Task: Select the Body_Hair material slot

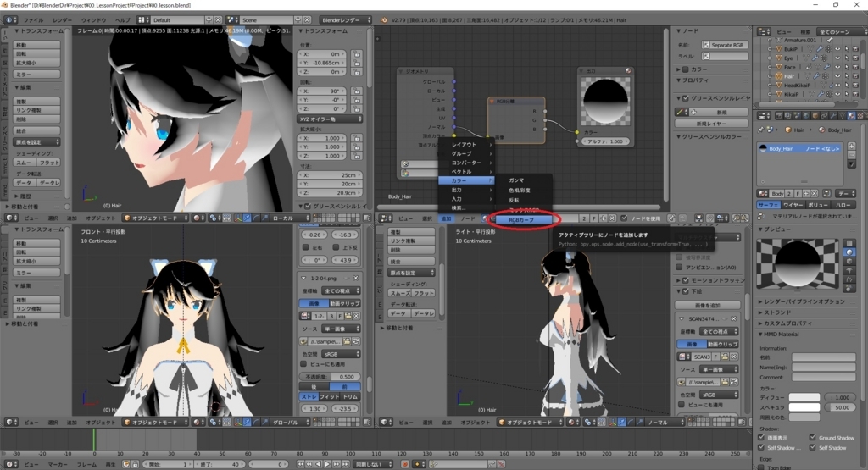Action: [800, 148]
